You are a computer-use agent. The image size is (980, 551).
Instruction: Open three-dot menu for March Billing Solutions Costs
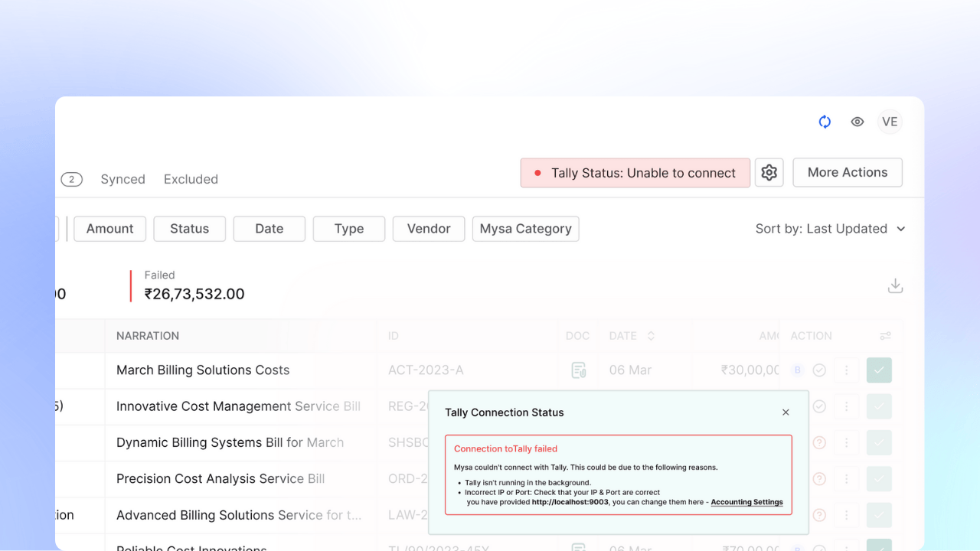847,370
